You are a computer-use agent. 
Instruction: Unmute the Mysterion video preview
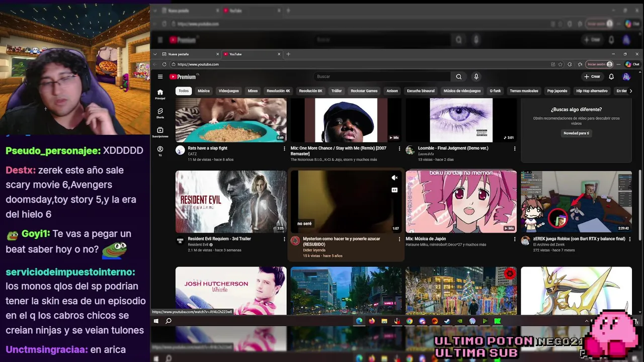tap(395, 177)
